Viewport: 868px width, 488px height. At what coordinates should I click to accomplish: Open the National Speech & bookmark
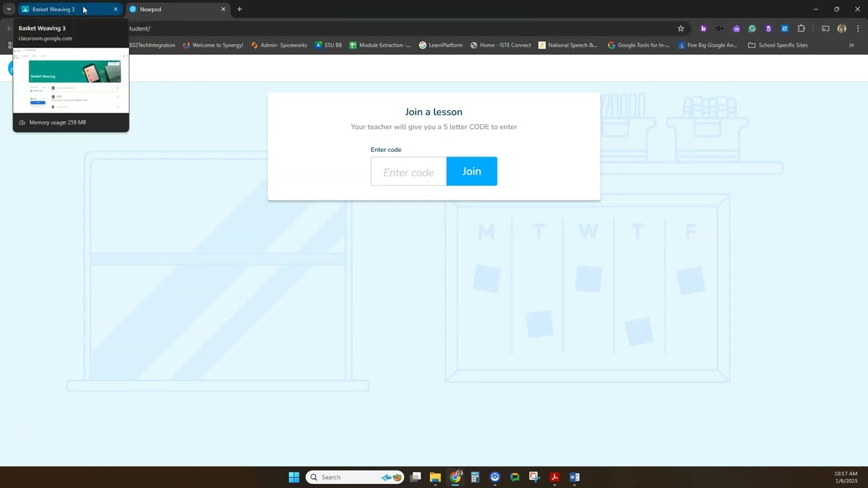[x=568, y=45]
